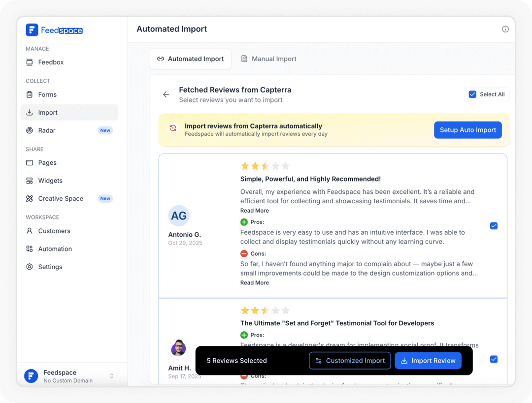The image size is (532, 403).
Task: Click the review title 'Simple, Powerful, and Highly Recommended!'
Action: 310,179
